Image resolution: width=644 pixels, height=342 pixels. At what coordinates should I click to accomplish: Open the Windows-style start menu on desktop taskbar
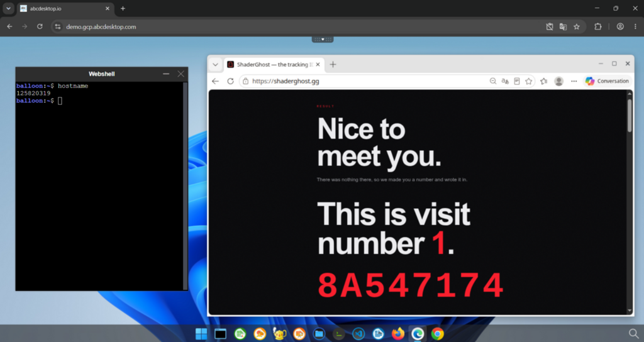201,334
